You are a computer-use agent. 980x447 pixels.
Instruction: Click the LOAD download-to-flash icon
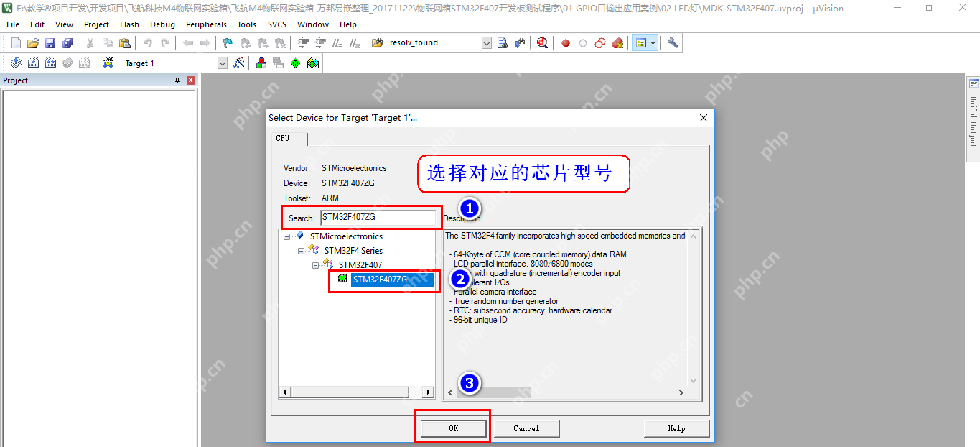coord(108,63)
